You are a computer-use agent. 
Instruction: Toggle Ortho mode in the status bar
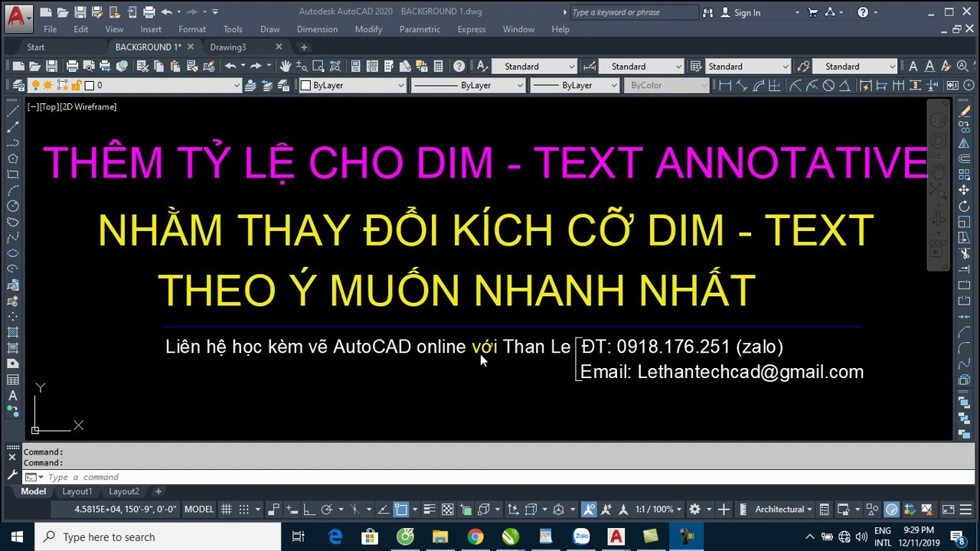pyautogui.click(x=309, y=509)
